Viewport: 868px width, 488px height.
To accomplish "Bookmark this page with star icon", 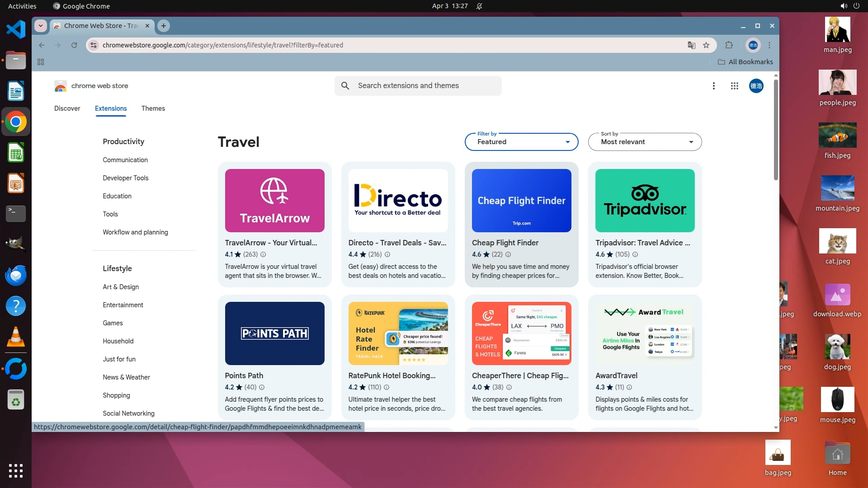I will tap(706, 45).
